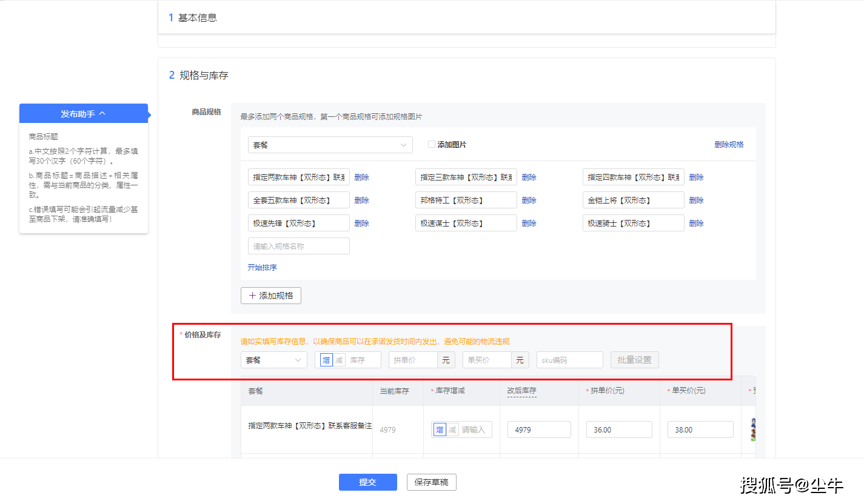Viewport: 864px width, 504px height.
Task: Select 减 toggle in batch stock row
Action: [x=339, y=360]
